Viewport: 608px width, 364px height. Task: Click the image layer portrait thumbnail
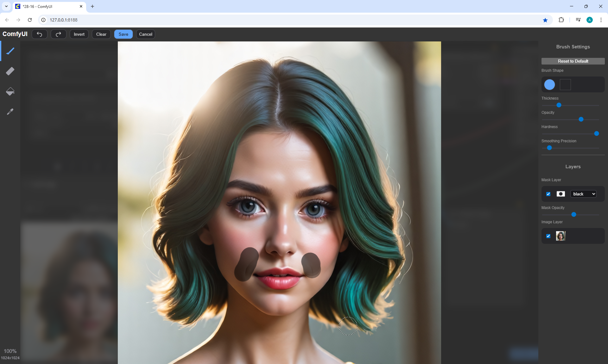tap(560, 236)
